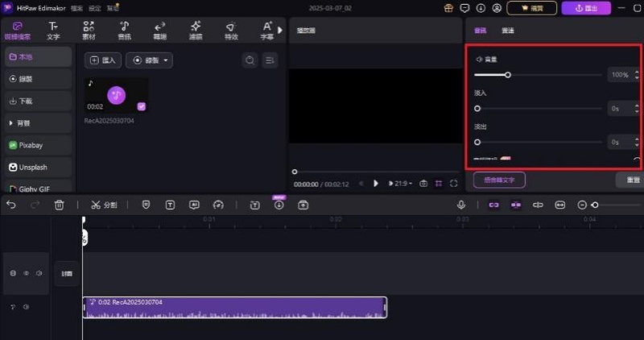This screenshot has height=340, width=644.
Task: Zoom out the timeline with minus button
Action: pyautogui.click(x=582, y=205)
